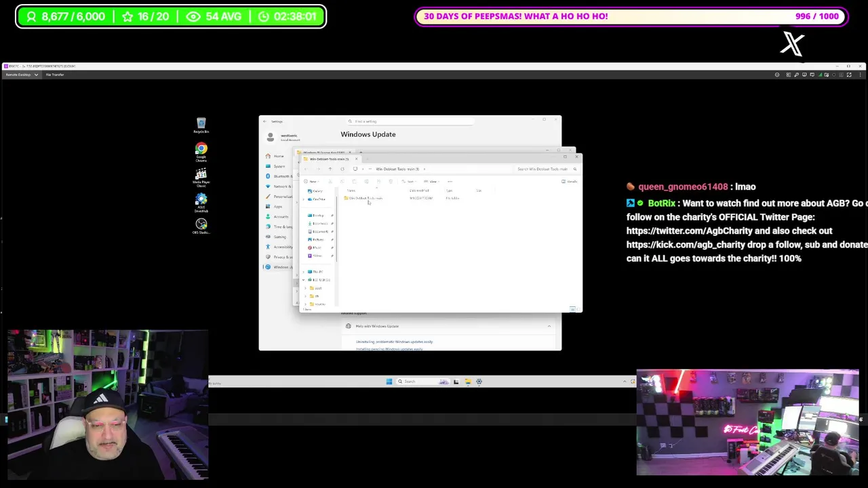Close the Win-Debloat-Tools-main (1) tab

[357, 159]
